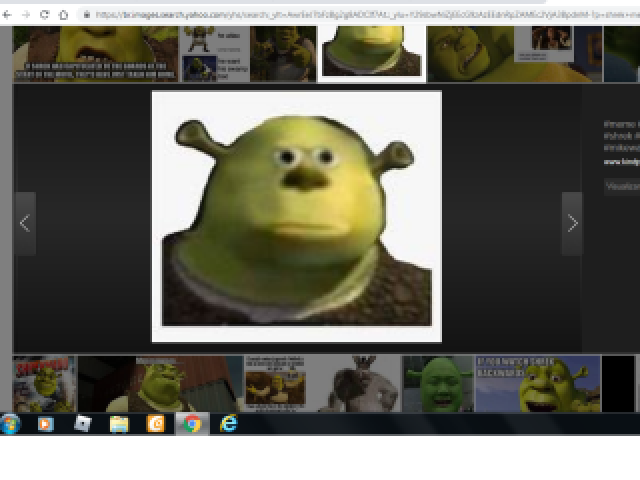
Task: Open the media player taskbar icon
Action: 46,424
